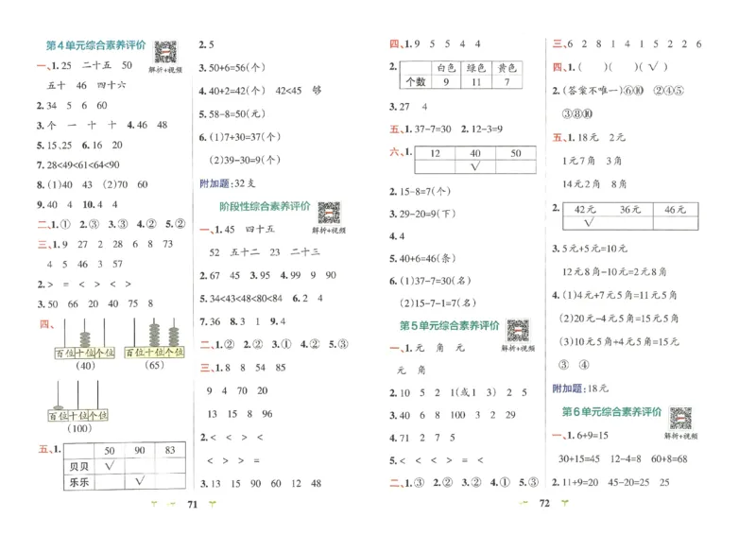Click the checkmark under 40 in the 12/40/50 table
The width and height of the screenshot is (756, 535).
[475, 166]
